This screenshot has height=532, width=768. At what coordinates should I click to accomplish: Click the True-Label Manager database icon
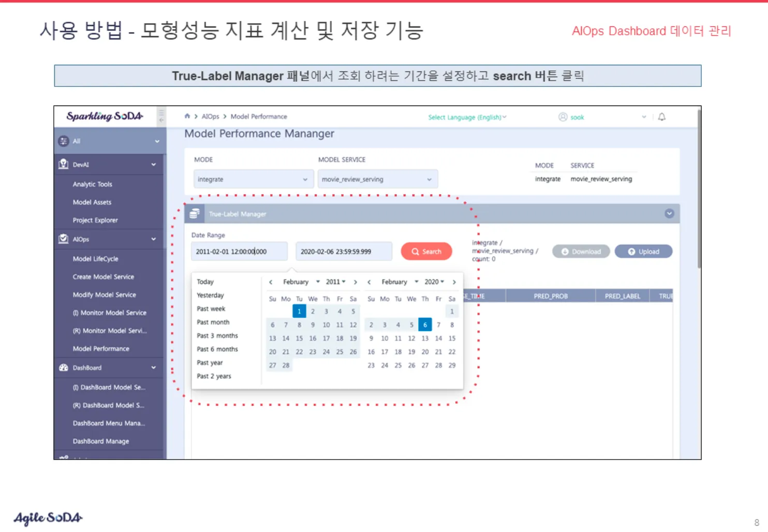click(195, 214)
